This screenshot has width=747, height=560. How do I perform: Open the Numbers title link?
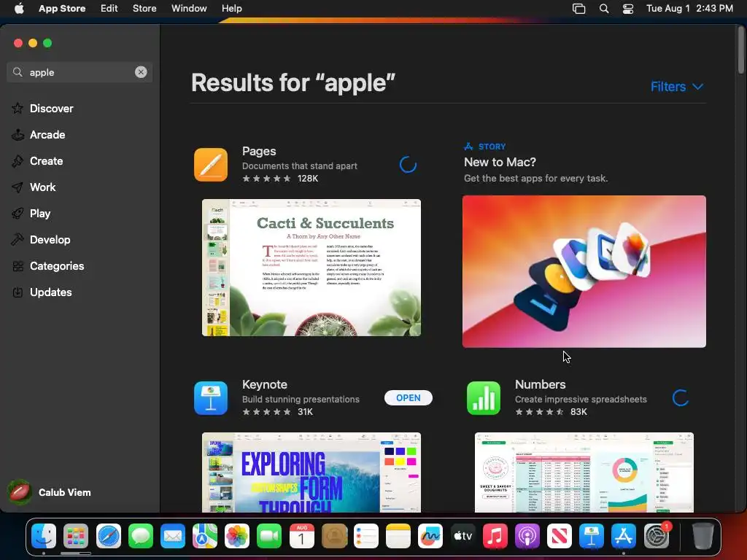point(541,384)
